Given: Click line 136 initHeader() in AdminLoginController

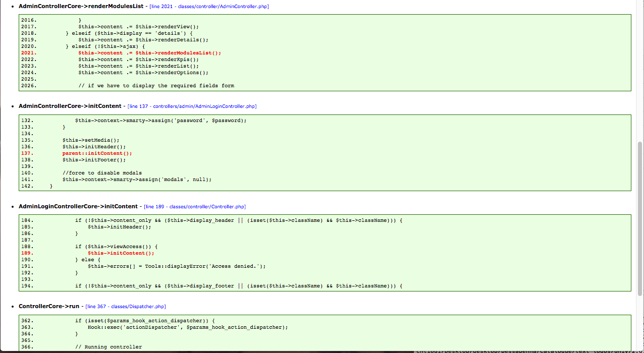Looking at the screenshot, I should point(94,147).
